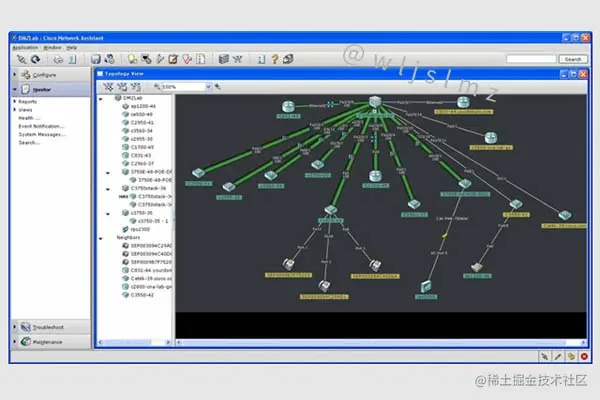600x400 pixels.
Task: Click the Print toolbar icon
Action: 58,59
